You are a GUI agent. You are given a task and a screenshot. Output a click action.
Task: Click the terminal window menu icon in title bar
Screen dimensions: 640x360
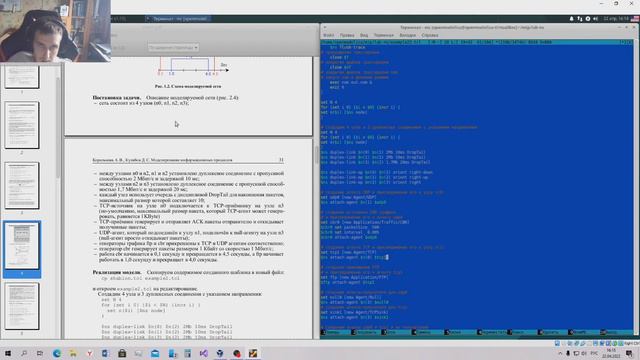pos(324,27)
